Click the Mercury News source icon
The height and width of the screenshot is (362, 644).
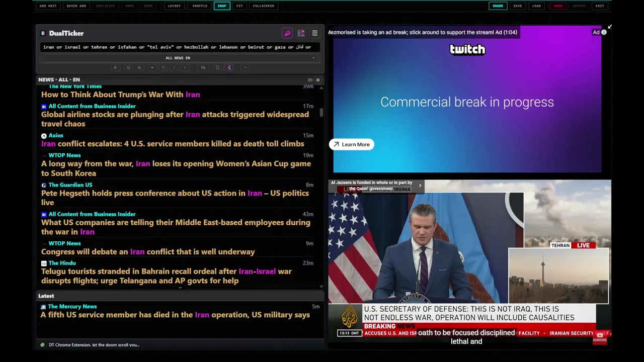point(43,307)
